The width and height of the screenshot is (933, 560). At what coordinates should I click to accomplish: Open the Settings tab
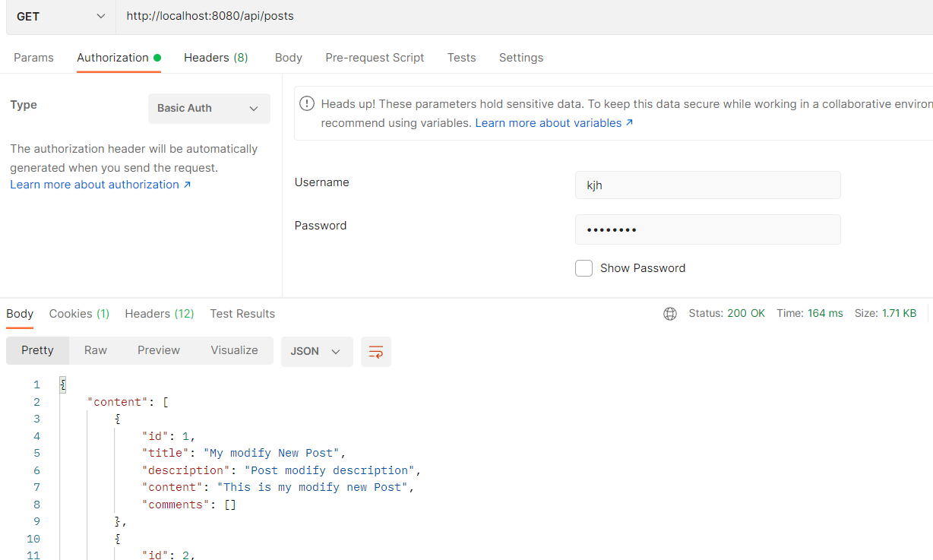521,58
